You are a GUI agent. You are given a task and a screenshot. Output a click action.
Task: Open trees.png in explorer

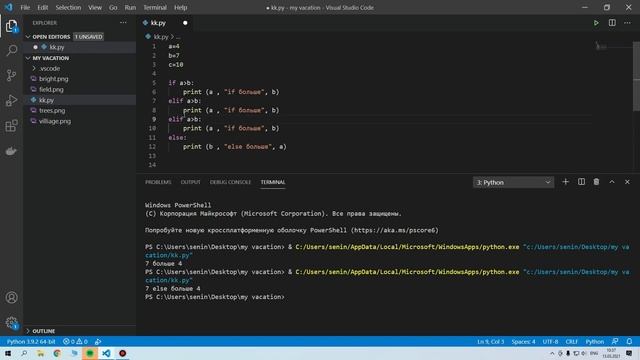(x=52, y=111)
